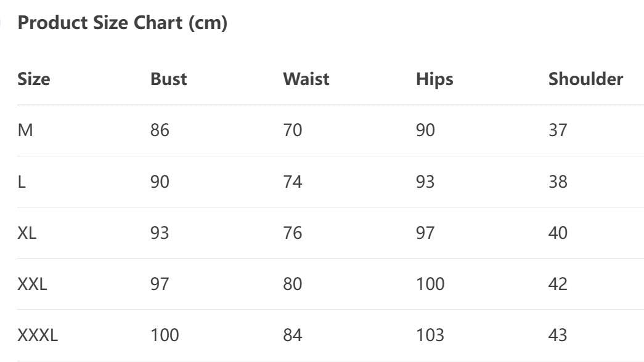Select the Bust value 93 for size XL
This screenshot has width=644, height=362.
pos(160,233)
